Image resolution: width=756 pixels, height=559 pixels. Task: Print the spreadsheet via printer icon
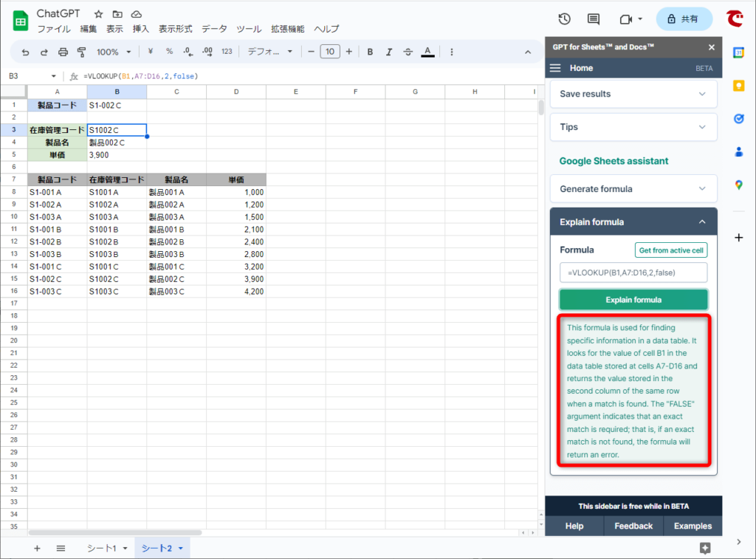[x=63, y=52]
